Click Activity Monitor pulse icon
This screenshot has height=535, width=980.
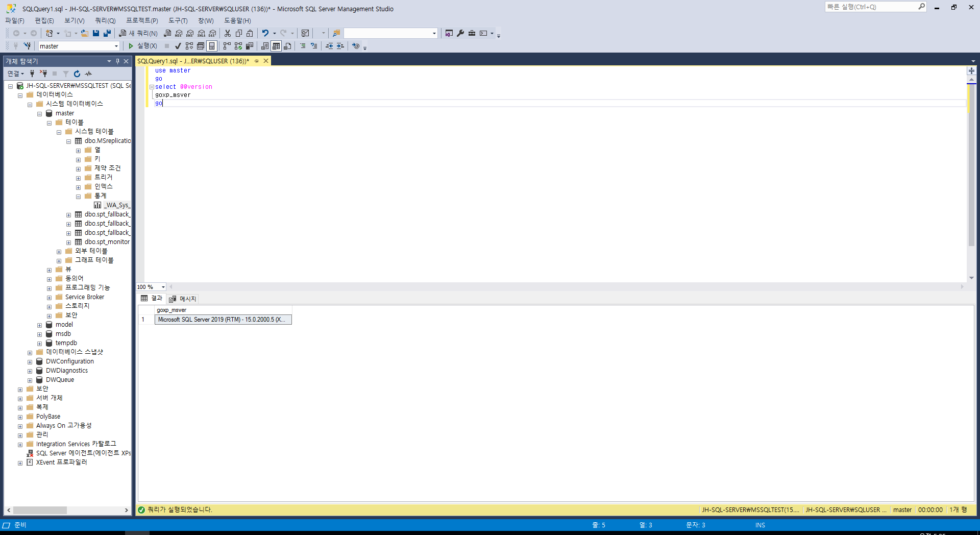point(88,74)
